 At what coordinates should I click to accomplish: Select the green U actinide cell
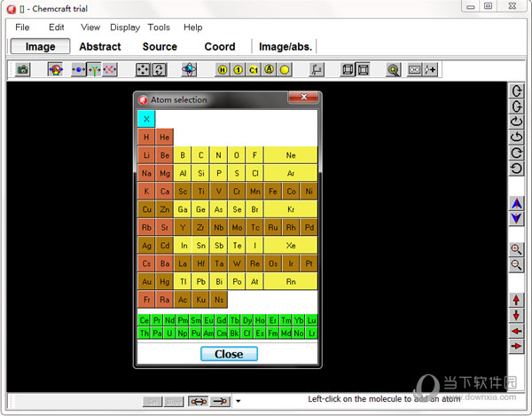[x=169, y=334]
